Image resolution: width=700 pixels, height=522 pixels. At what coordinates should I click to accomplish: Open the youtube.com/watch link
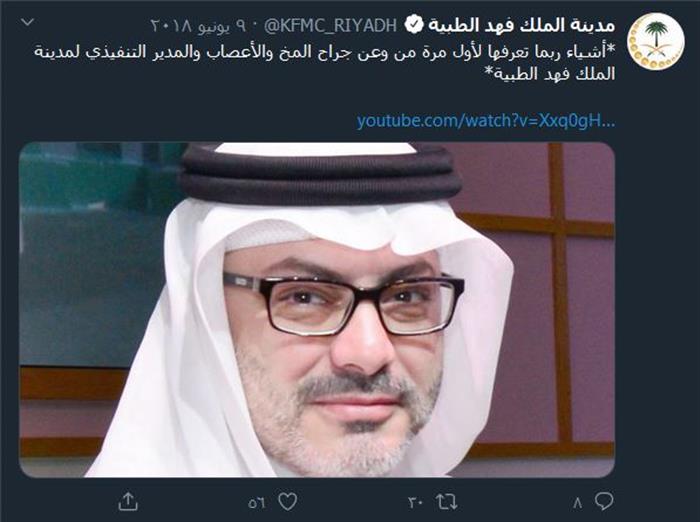point(486,121)
